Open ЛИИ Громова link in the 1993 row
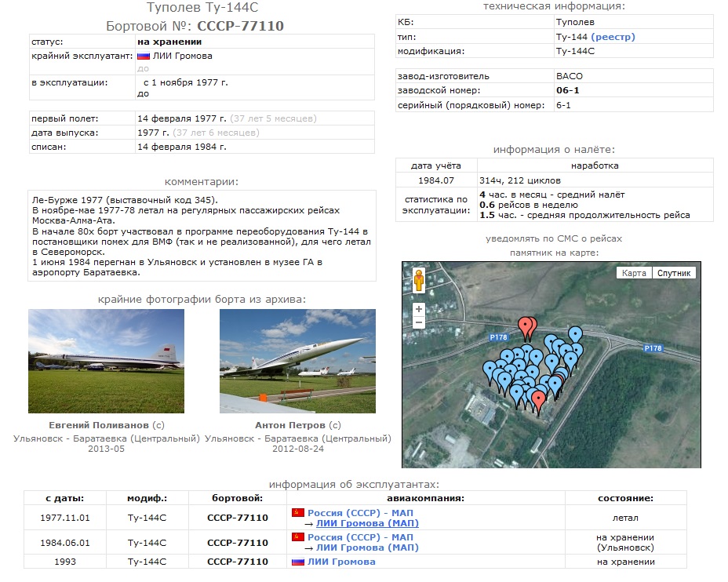The width and height of the screenshot is (728, 582). point(340,562)
